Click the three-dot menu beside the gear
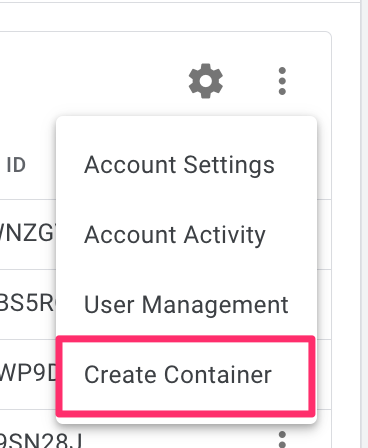 pos(282,81)
